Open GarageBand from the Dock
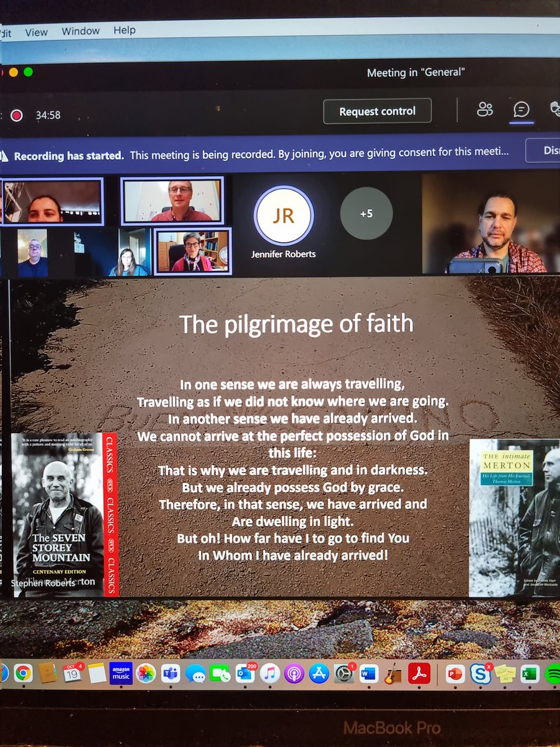 tap(394, 673)
